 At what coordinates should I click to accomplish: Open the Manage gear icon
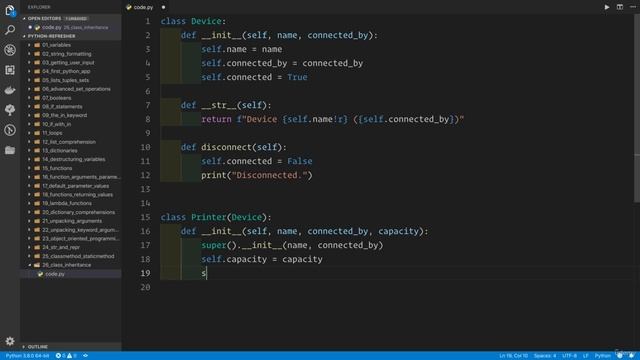pos(10,341)
